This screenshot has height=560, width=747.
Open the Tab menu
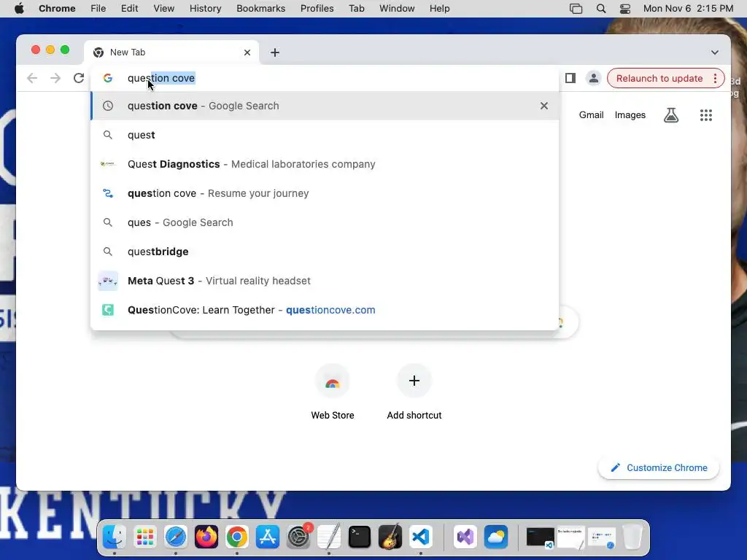[356, 9]
